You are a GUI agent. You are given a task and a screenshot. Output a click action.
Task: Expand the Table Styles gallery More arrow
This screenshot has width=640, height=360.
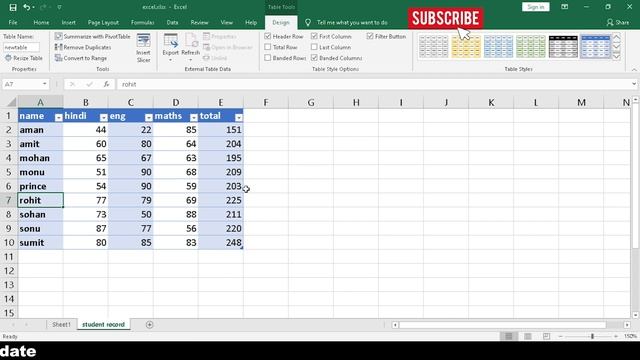click(x=617, y=58)
